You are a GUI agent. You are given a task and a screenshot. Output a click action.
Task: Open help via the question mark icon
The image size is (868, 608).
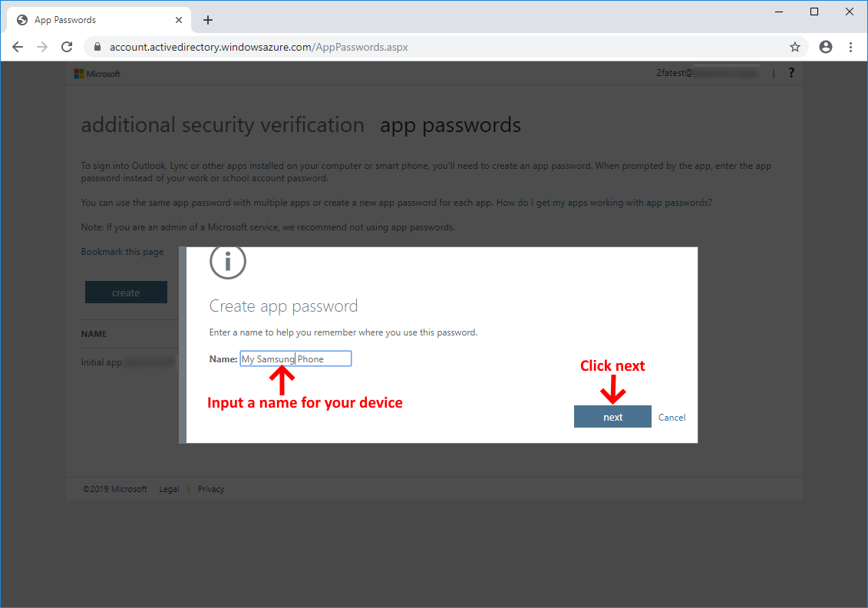tap(791, 72)
